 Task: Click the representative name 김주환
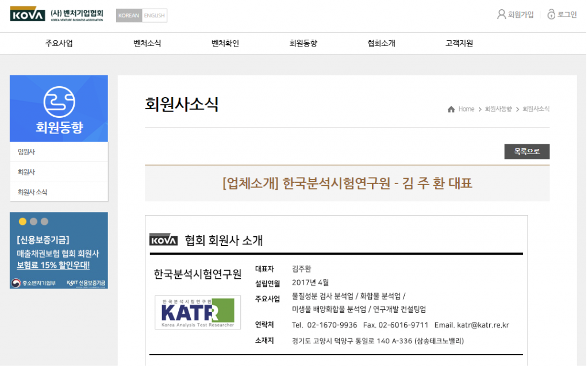pos(302,269)
